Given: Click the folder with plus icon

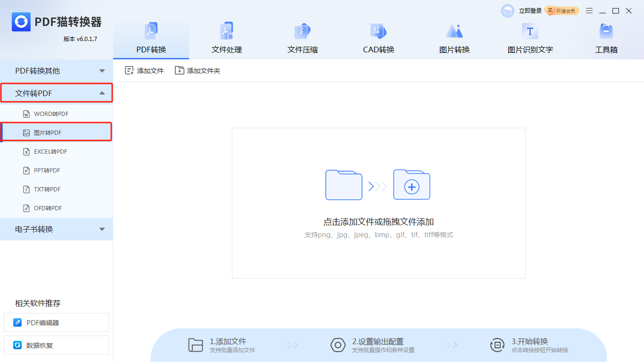Looking at the screenshot, I should tap(412, 185).
